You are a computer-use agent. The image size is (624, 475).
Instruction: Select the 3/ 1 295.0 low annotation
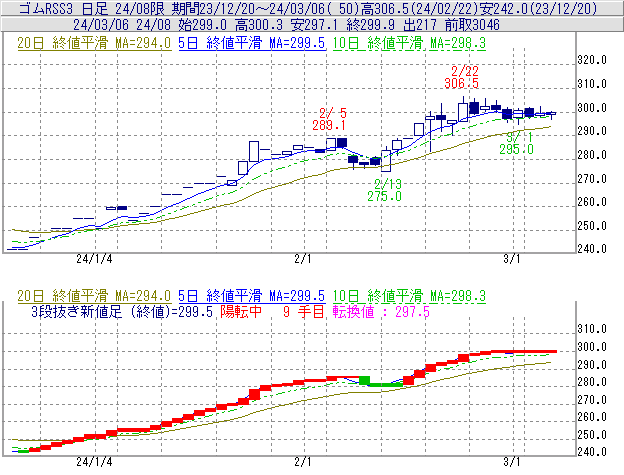point(517,144)
